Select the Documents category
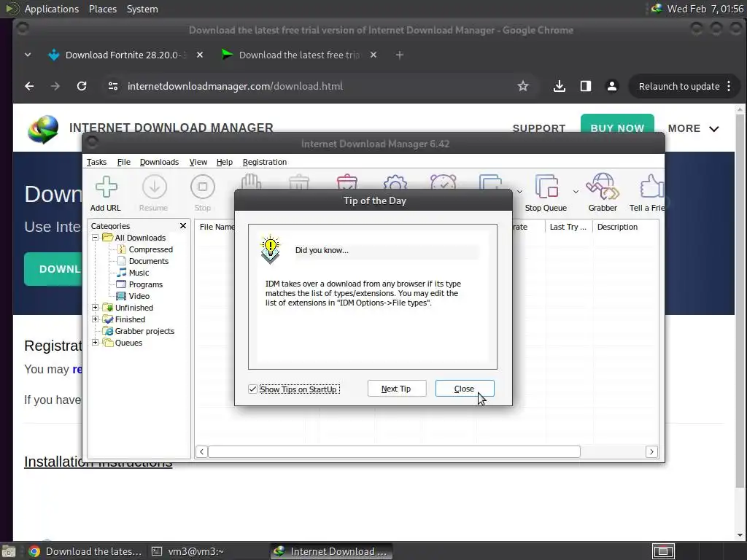Viewport: 747px width, 560px height. [142, 261]
